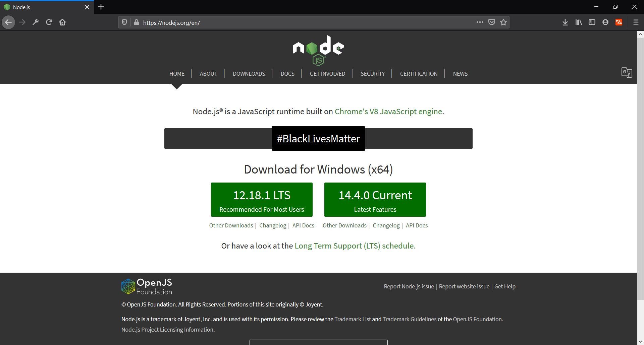Open a new tab with the plus button
Image resolution: width=644 pixels, height=345 pixels.
(101, 7)
